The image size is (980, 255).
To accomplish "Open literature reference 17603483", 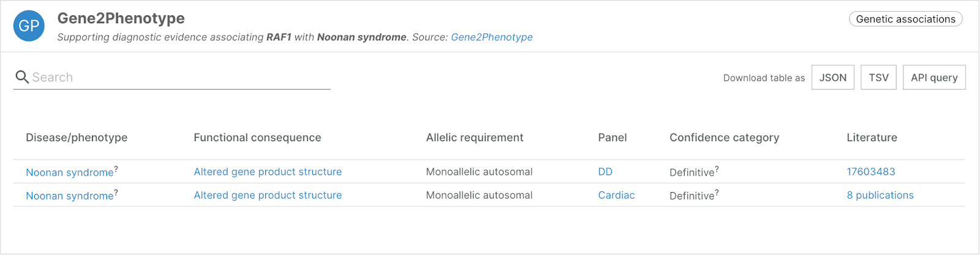I will point(871,172).
